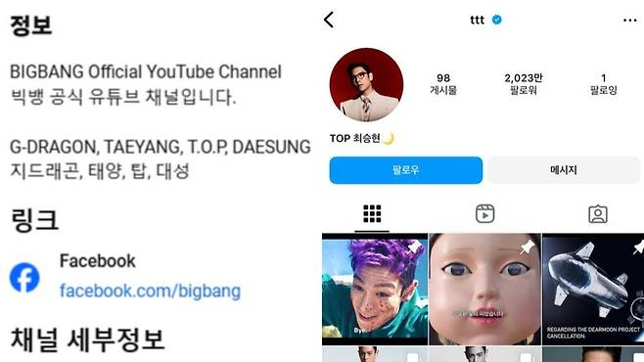Open the three-dot more options menu
The width and height of the screenshot is (644, 362).
tap(629, 21)
